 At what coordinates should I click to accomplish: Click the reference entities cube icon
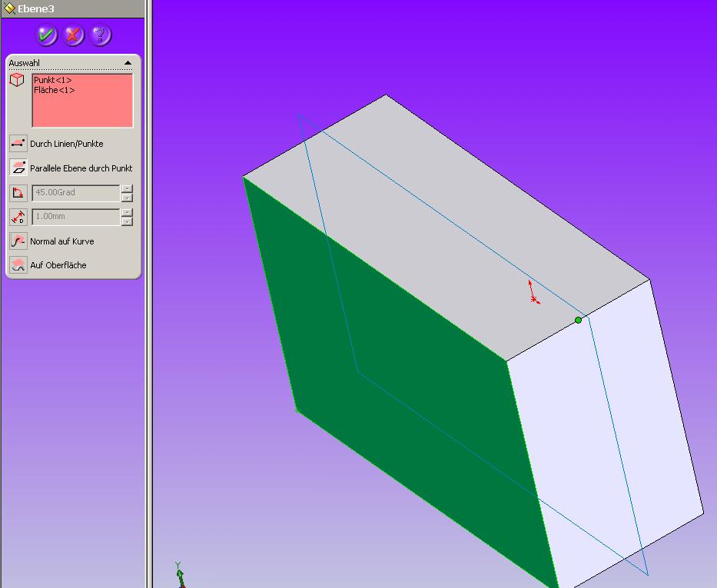click(17, 80)
